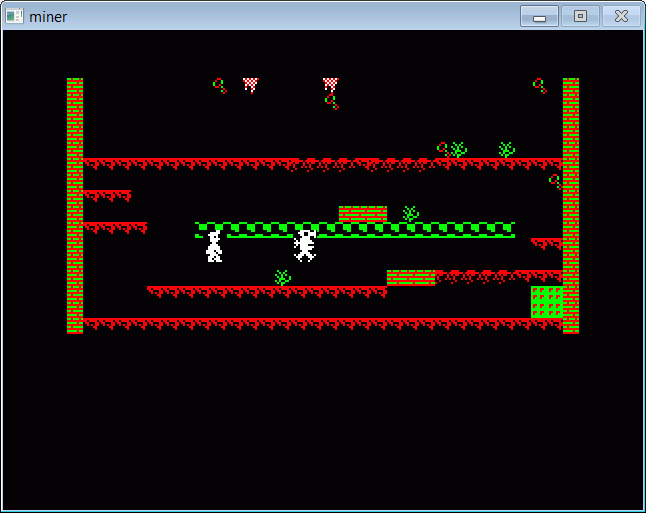Click the key beside the upper bushes

[x=443, y=149]
